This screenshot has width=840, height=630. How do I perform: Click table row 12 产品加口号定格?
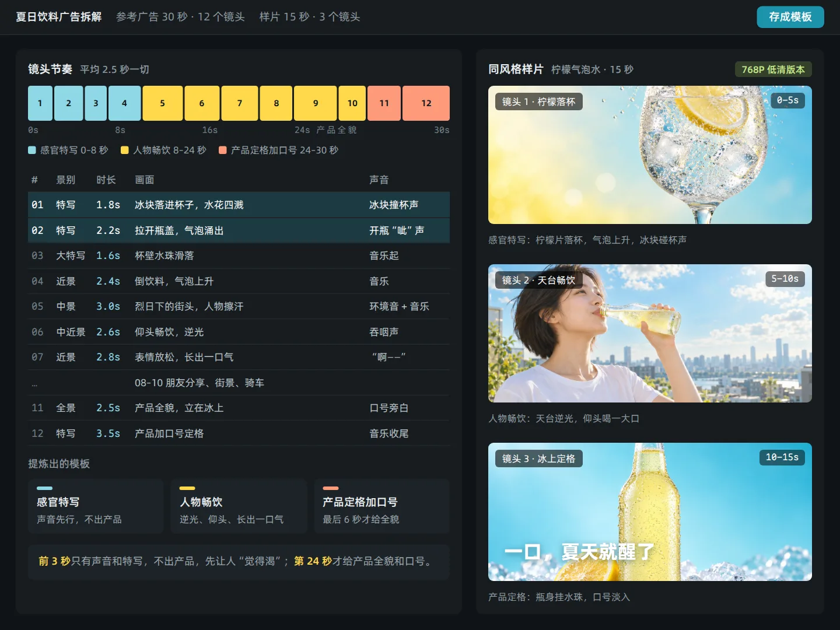(x=239, y=433)
